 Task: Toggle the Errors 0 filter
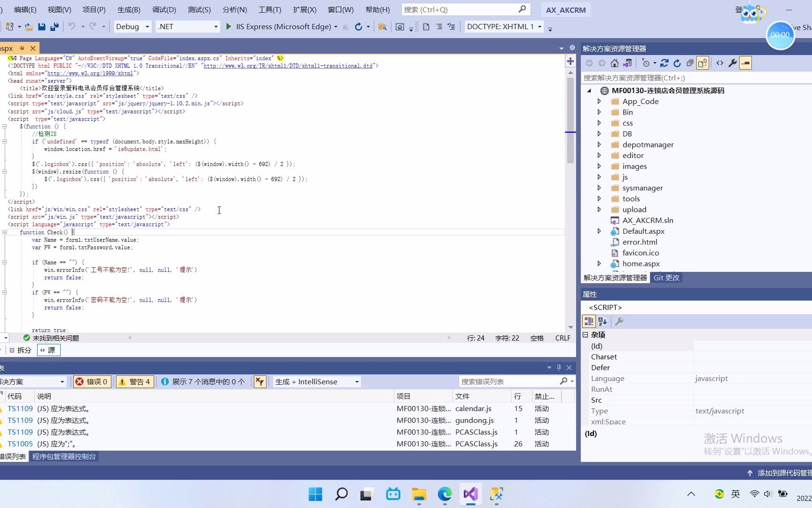point(92,381)
